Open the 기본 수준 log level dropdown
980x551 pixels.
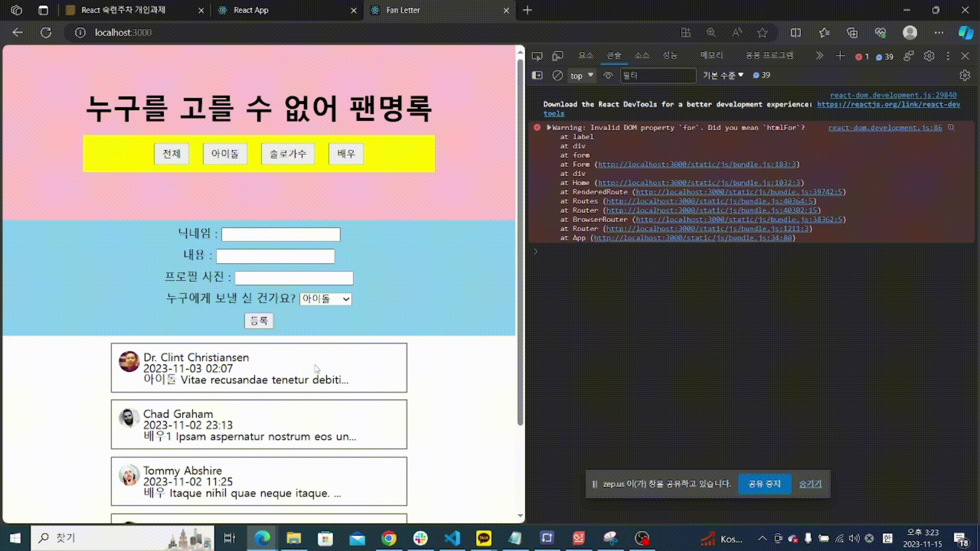(x=723, y=76)
